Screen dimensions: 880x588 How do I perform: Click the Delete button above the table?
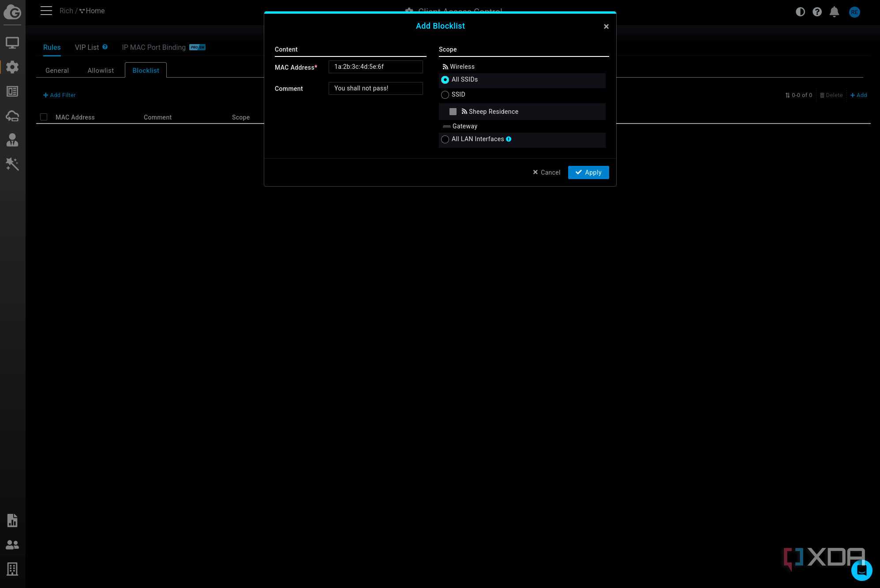[x=831, y=95]
